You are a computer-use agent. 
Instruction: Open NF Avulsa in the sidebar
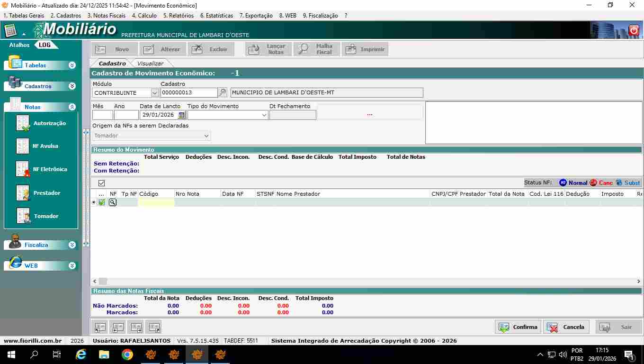[23, 146]
